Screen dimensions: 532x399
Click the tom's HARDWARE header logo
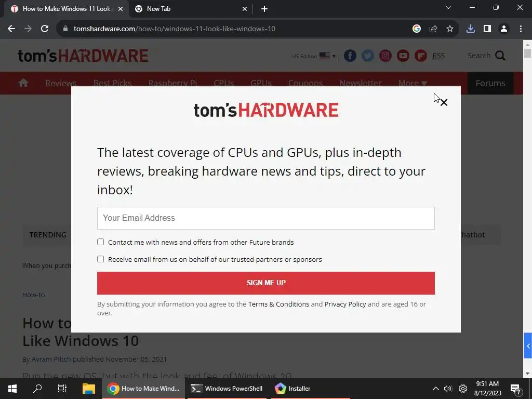[x=83, y=56]
